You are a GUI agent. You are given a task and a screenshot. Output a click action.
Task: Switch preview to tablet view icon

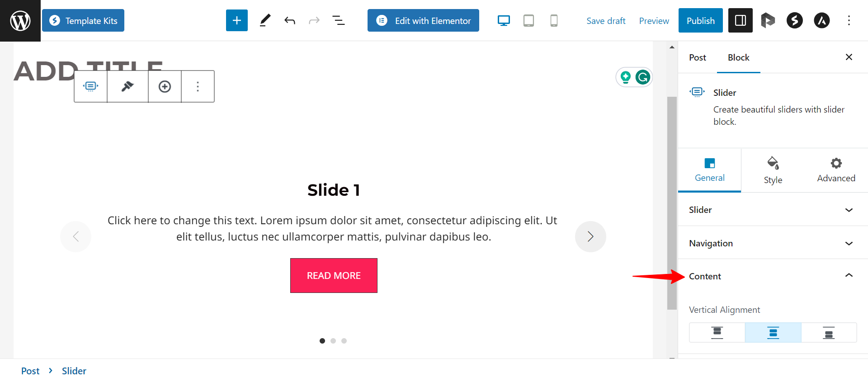tap(528, 20)
